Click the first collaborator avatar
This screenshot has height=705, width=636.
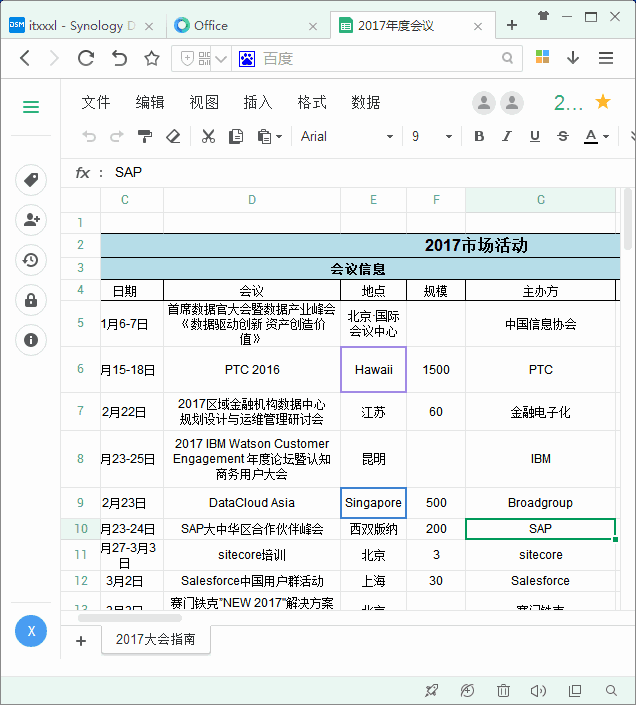point(484,103)
